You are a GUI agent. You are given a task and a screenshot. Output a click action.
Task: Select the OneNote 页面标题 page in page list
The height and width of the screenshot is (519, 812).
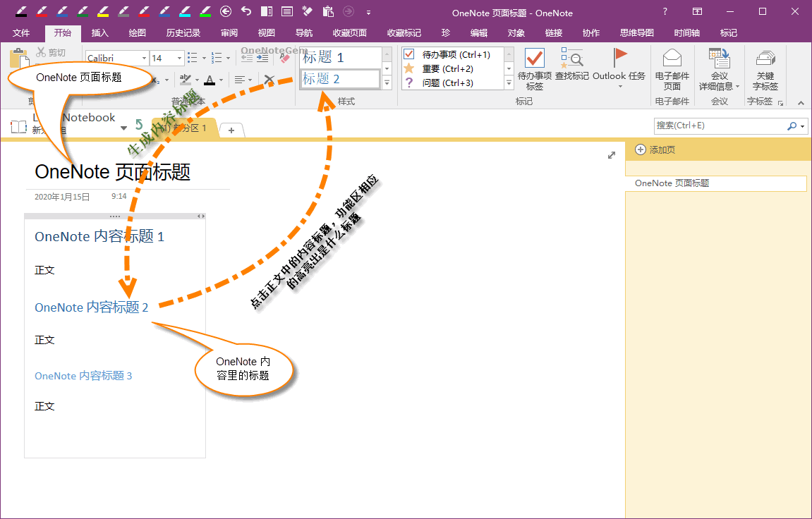click(x=715, y=183)
